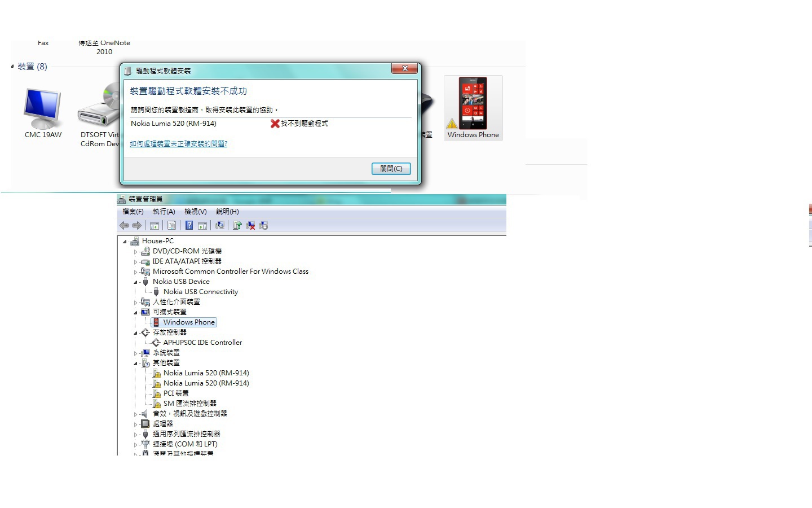
Task: Select the CMC 19AW monitor device
Action: click(x=43, y=113)
